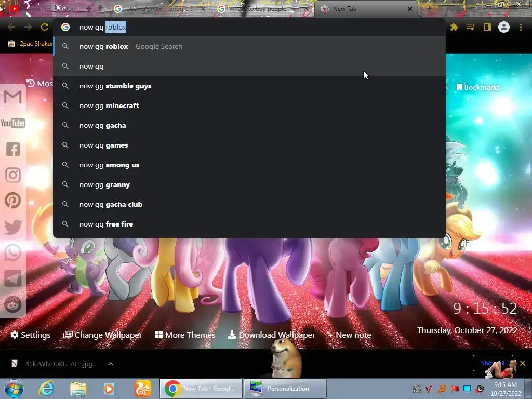Open the 2pac Shakur bookmark

31,44
